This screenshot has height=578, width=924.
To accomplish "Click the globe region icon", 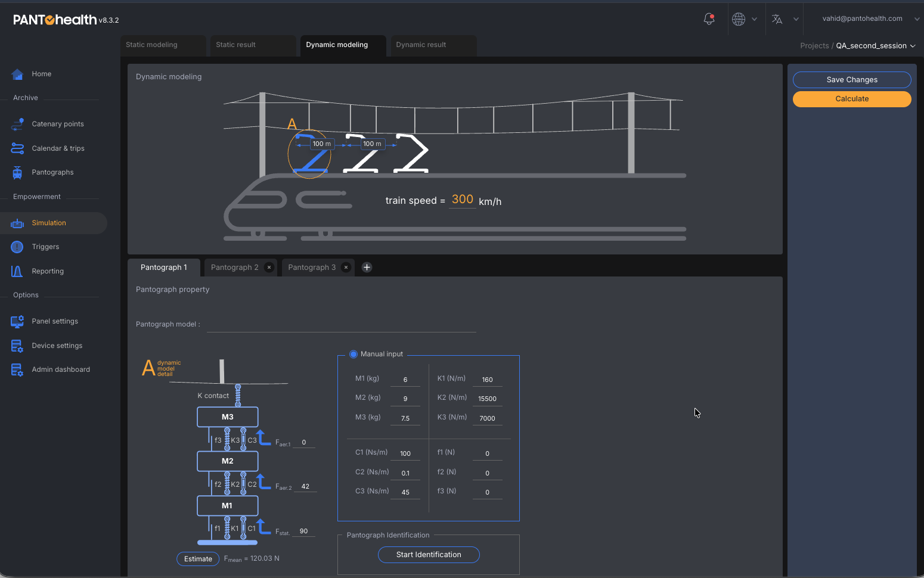I will coord(739,19).
